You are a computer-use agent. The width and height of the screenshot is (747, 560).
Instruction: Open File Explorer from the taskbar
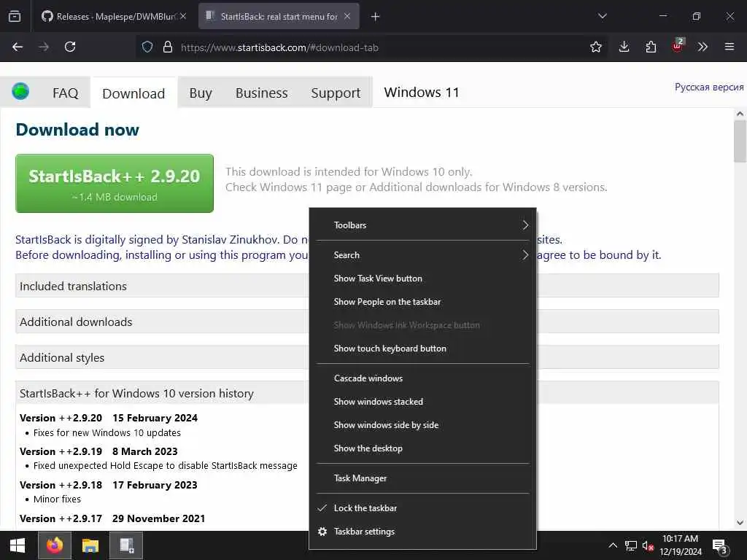coord(90,545)
